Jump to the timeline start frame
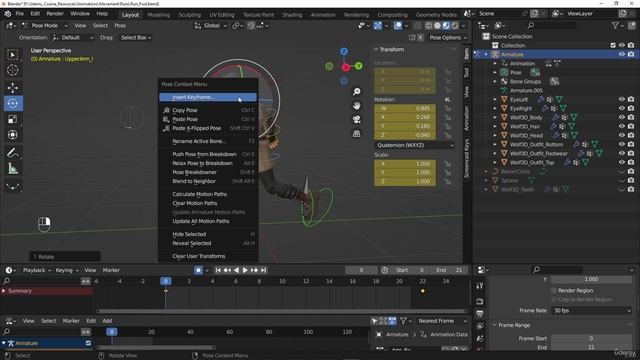Screen dimensions: 640x360 [x=218, y=270]
